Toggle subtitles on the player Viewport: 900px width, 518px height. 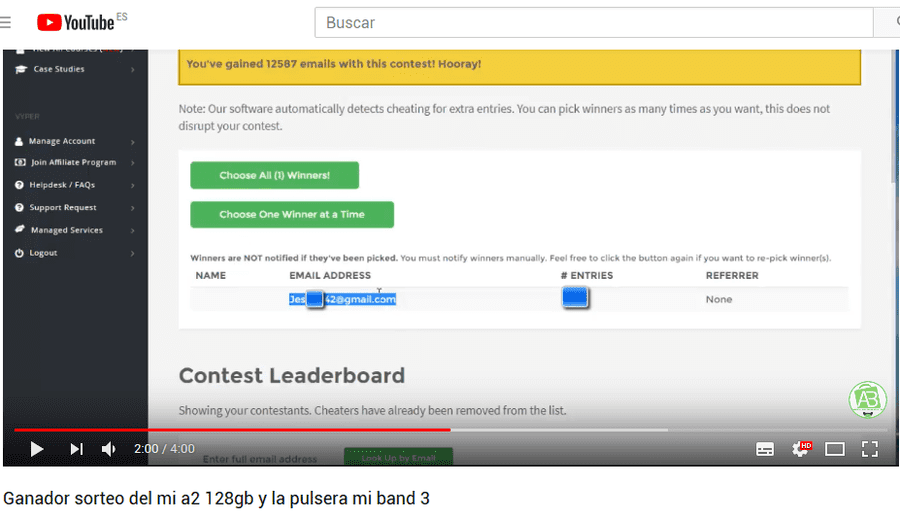point(765,449)
